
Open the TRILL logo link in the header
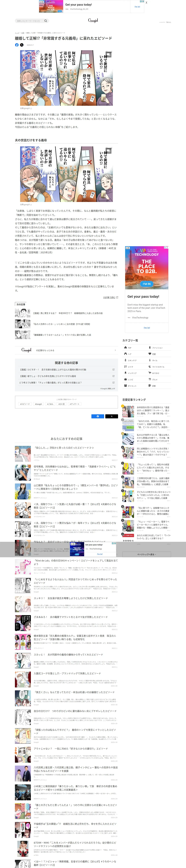(x=168, y=22)
